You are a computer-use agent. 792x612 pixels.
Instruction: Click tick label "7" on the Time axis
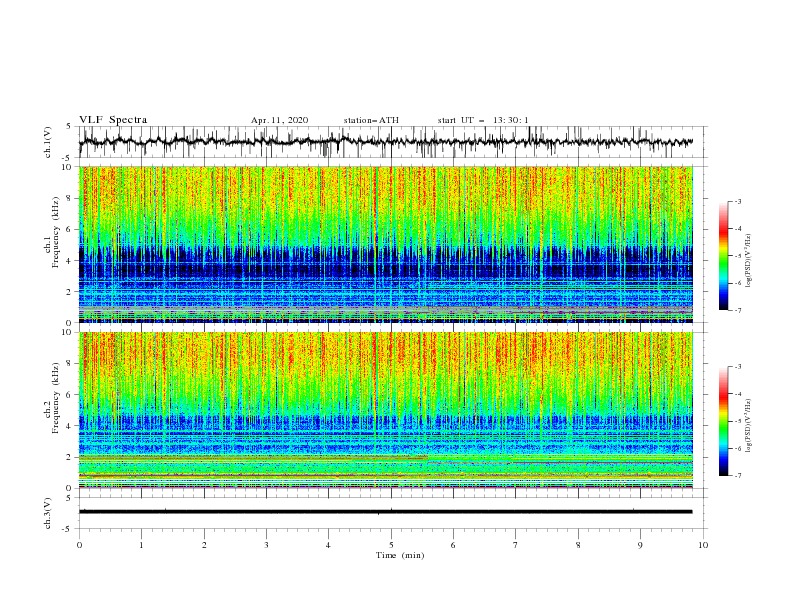coord(516,545)
